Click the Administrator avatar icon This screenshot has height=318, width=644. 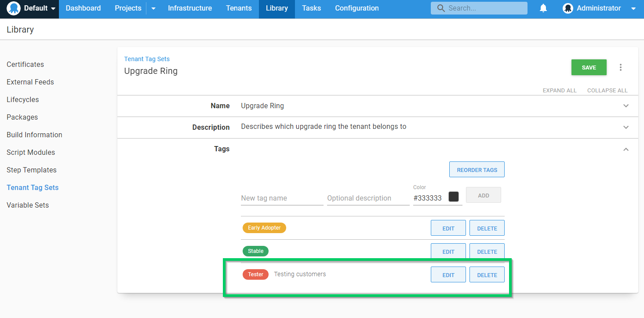click(568, 8)
